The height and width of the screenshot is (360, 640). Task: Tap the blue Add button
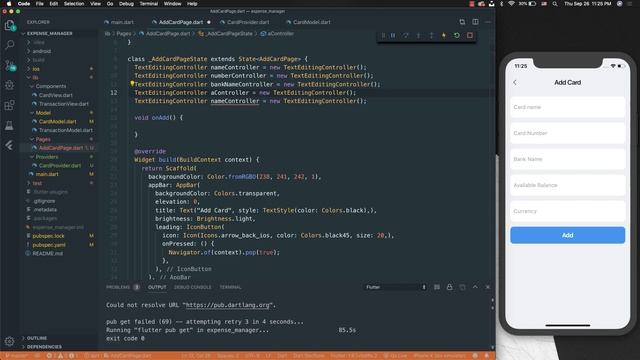coord(567,235)
